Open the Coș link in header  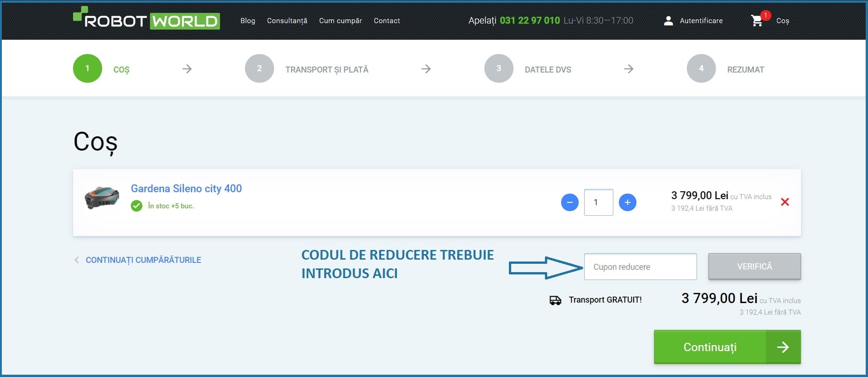tap(782, 21)
